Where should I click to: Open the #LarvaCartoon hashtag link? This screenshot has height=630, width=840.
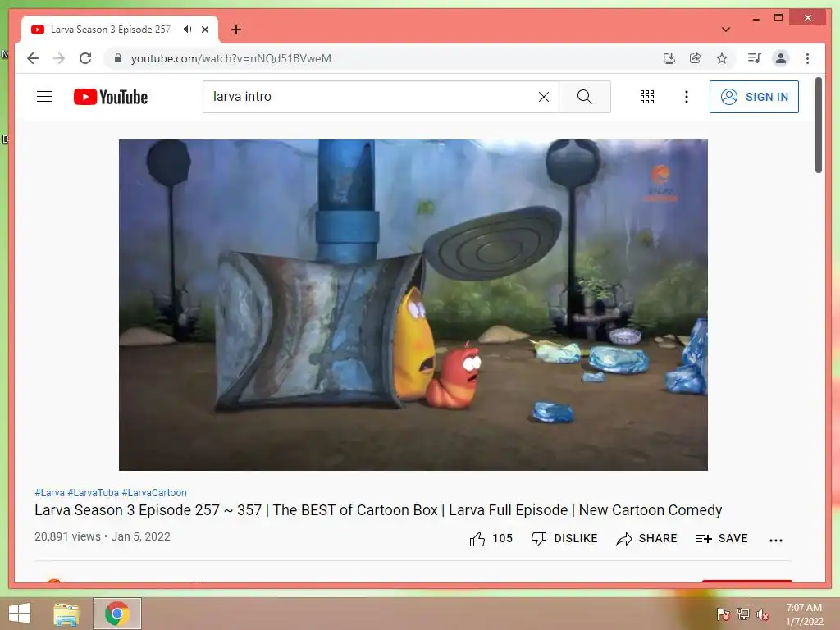tap(154, 493)
